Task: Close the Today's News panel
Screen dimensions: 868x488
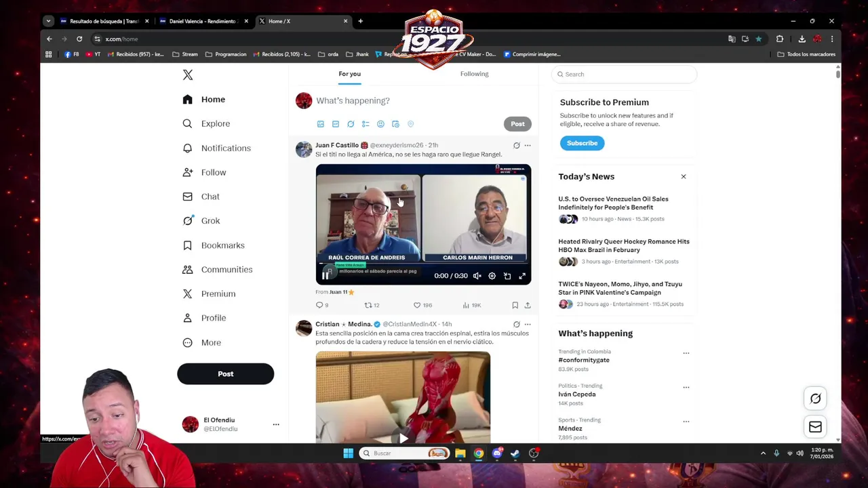Action: point(684,176)
